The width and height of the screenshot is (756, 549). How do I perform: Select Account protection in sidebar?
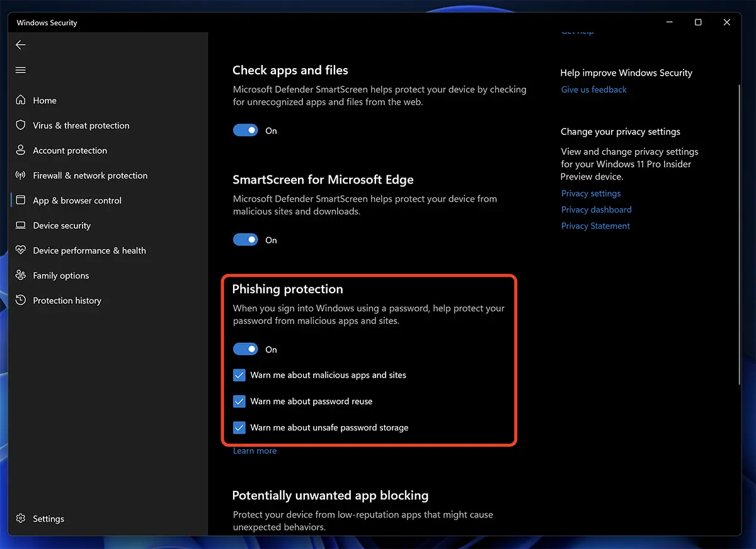pos(70,151)
